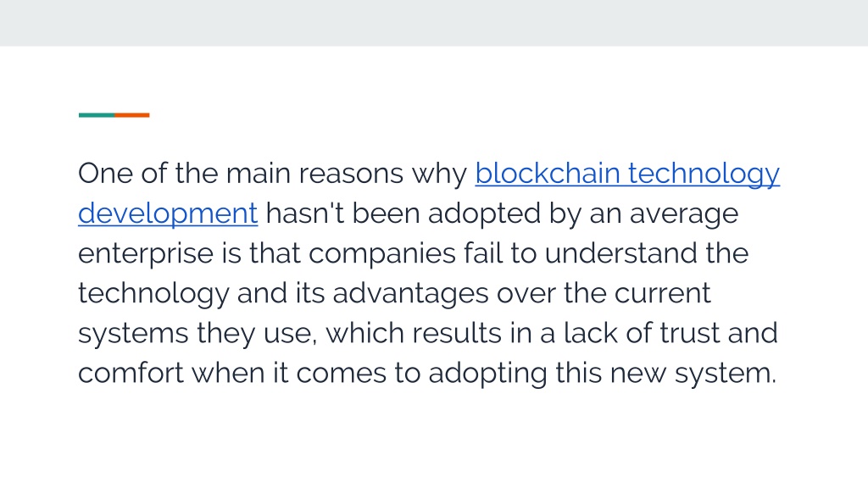Image resolution: width=868 pixels, height=488 pixels.
Task: Click the word 'technology' in the first-line link
Action: click(x=704, y=174)
